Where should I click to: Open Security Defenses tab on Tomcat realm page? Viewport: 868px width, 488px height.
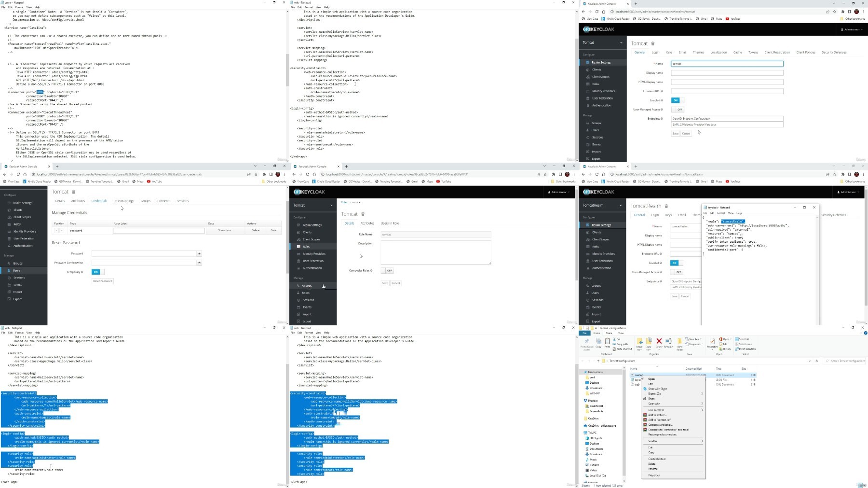click(x=834, y=52)
